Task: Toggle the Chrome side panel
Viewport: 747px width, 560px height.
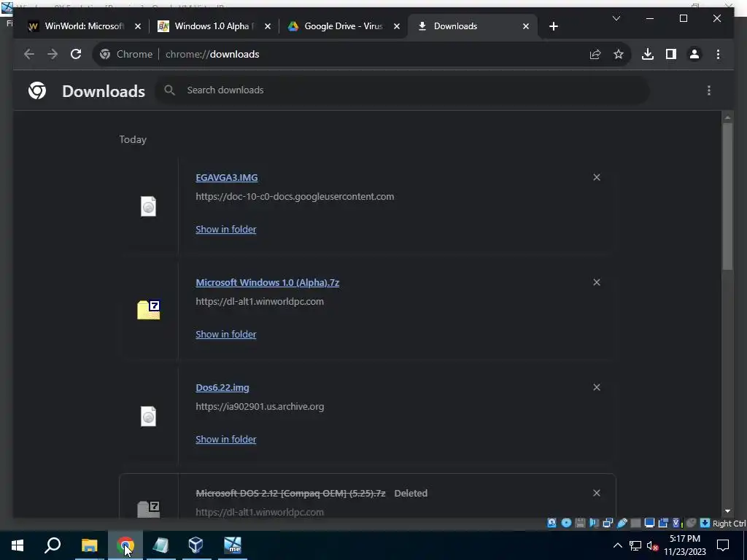Action: (671, 54)
